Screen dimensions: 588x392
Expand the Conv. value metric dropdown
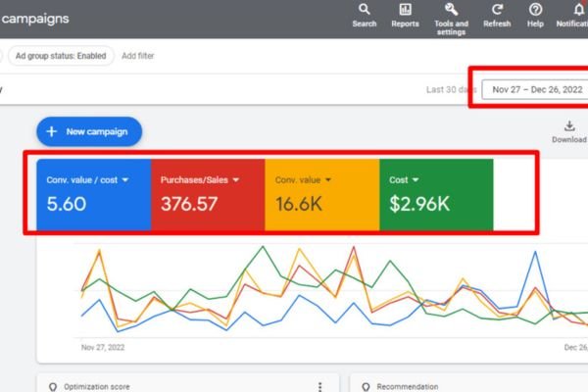coord(328,180)
